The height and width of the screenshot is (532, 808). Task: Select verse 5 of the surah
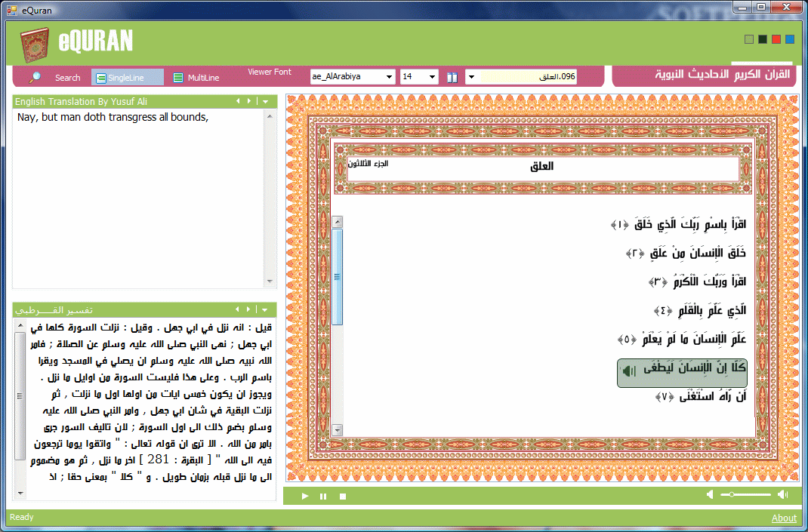tap(682, 340)
